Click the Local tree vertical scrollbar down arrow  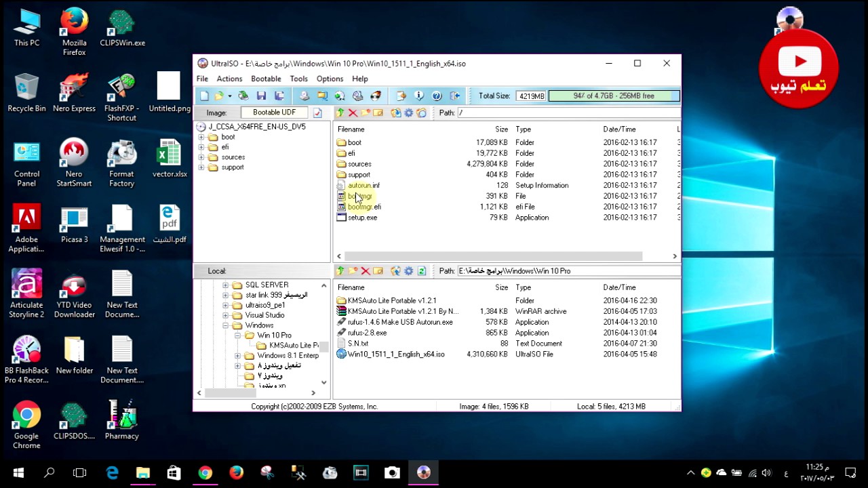(323, 383)
